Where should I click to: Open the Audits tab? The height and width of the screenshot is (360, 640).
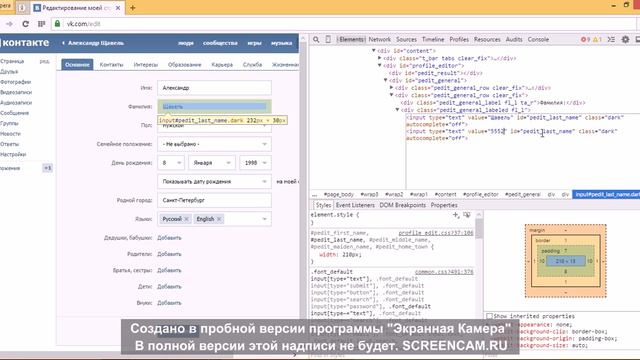click(x=514, y=40)
